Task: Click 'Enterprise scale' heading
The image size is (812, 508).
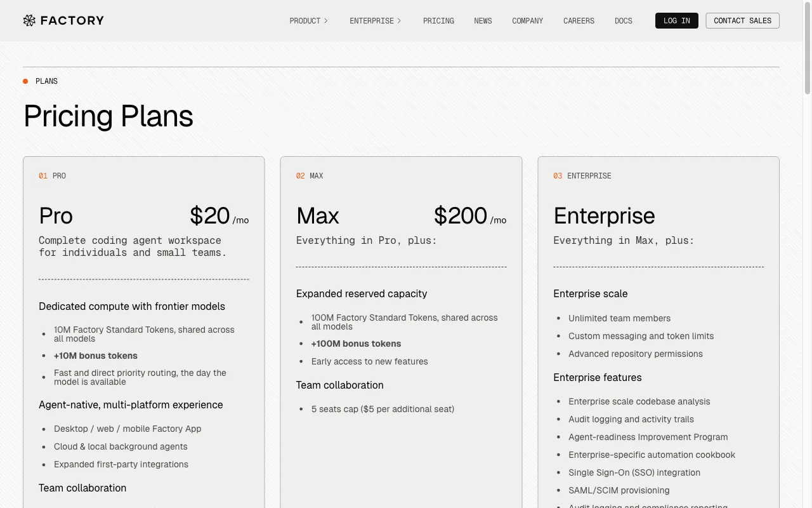Action: pyautogui.click(x=591, y=294)
